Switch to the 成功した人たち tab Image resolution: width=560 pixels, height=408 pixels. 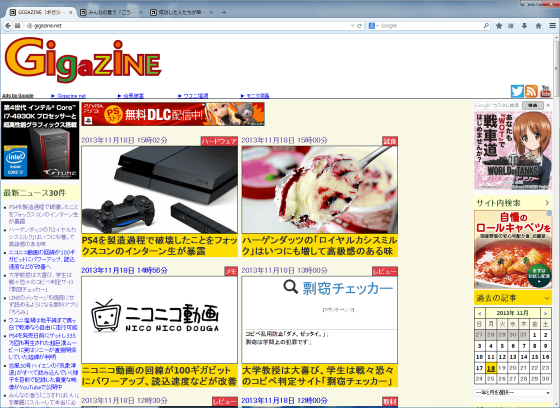click(181, 13)
